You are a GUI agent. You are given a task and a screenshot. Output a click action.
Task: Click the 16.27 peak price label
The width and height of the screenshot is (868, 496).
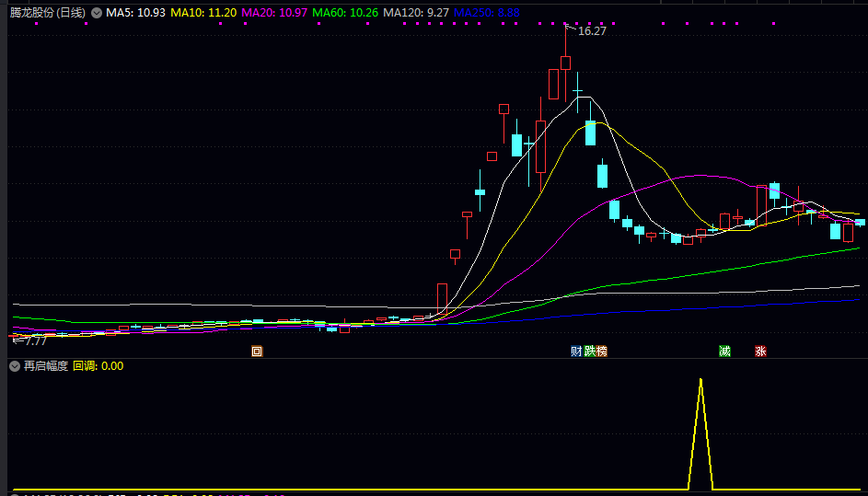[592, 31]
